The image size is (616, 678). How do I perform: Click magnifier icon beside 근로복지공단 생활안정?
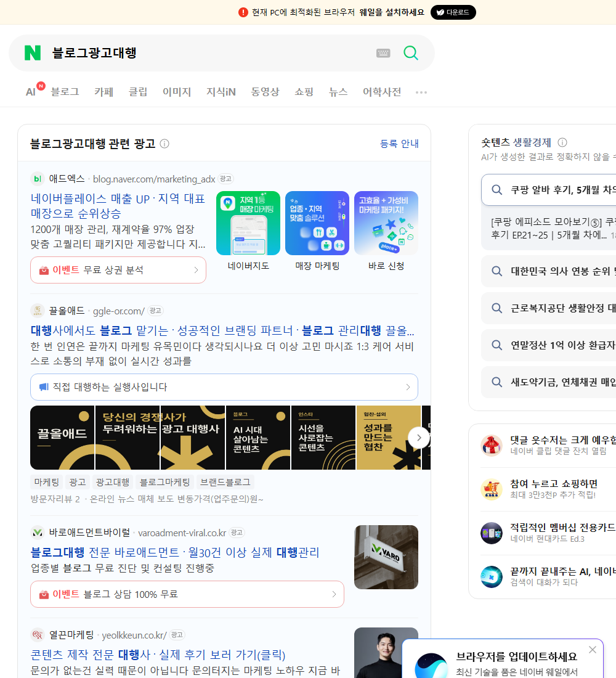(x=497, y=308)
